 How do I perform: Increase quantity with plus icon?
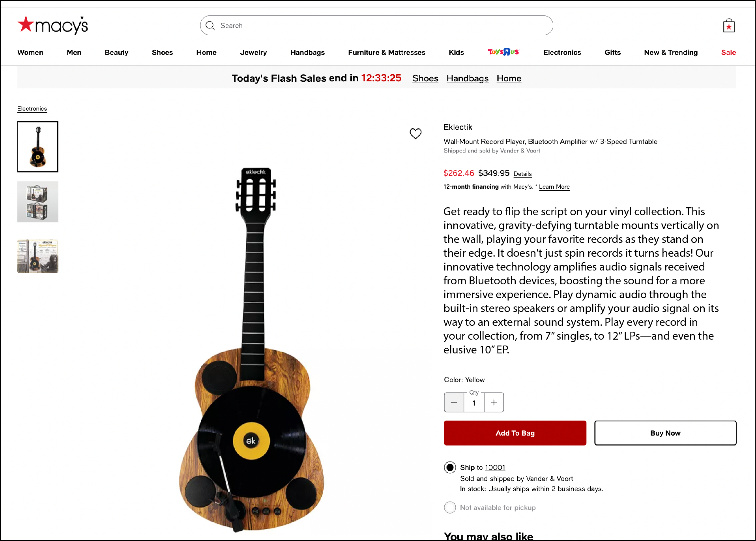click(x=494, y=402)
